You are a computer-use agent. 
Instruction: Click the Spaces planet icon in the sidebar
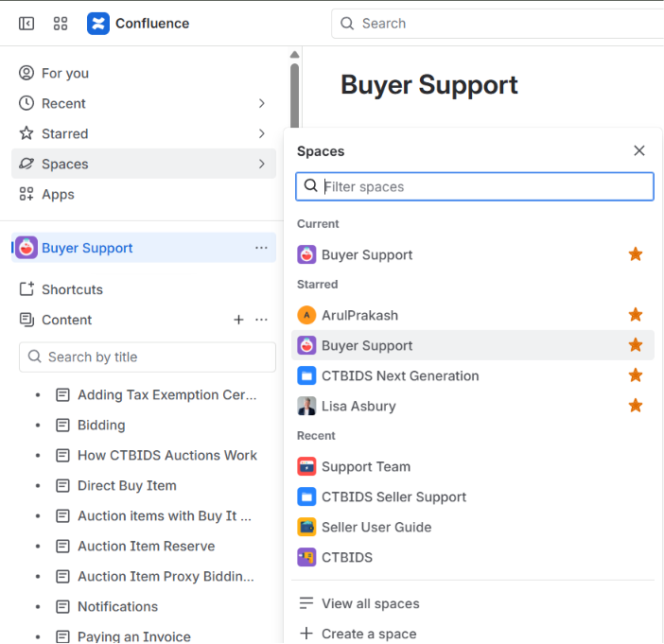26,164
